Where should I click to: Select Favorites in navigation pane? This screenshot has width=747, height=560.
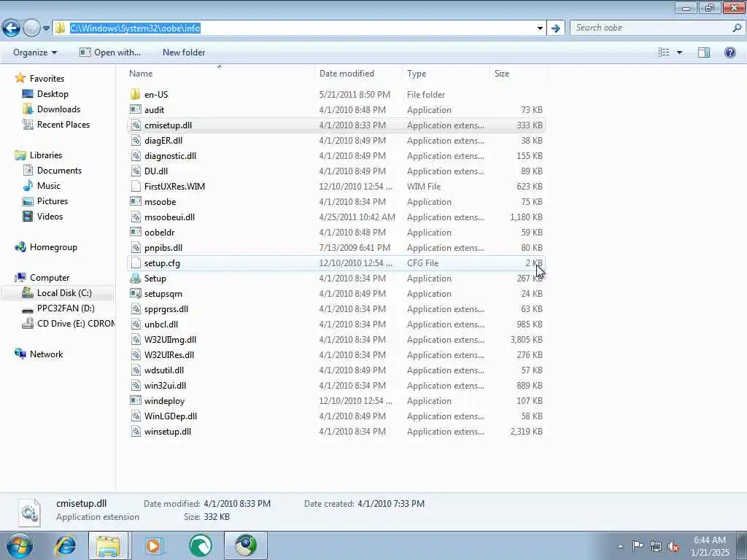coord(47,79)
